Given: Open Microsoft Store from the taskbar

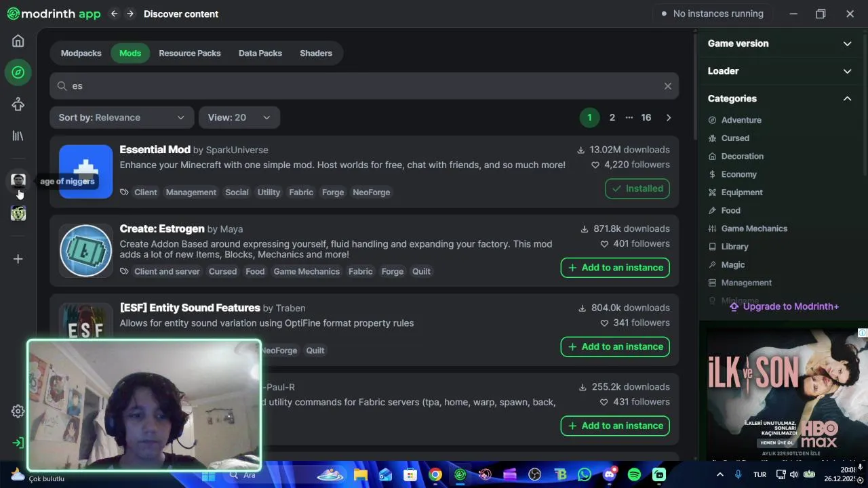Looking at the screenshot, I should point(410,474).
